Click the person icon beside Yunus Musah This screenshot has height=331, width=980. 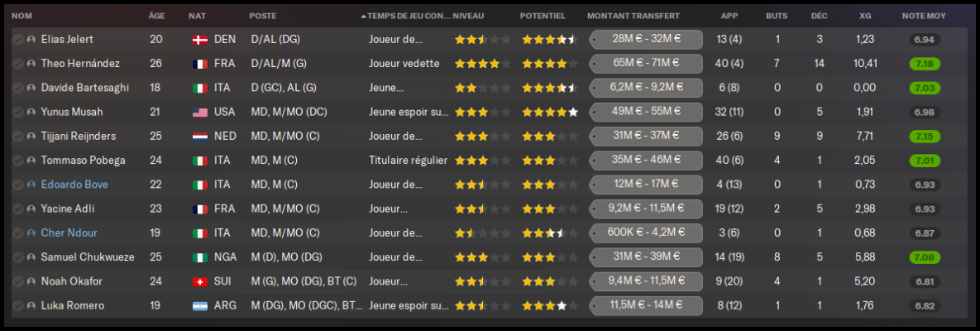tap(31, 112)
